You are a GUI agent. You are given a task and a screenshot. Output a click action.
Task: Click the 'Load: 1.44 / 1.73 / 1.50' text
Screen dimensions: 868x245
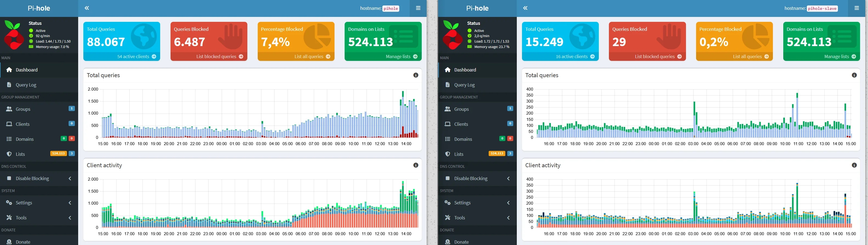click(x=53, y=41)
